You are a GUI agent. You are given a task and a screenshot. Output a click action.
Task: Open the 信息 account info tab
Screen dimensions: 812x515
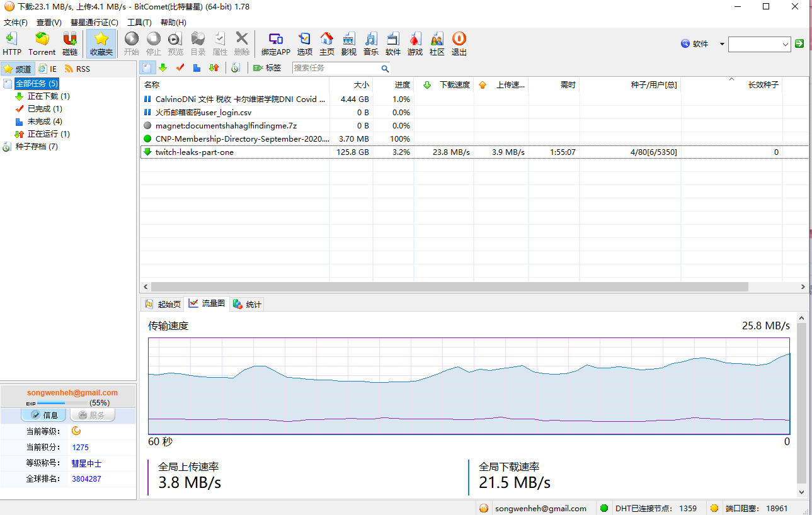43,415
